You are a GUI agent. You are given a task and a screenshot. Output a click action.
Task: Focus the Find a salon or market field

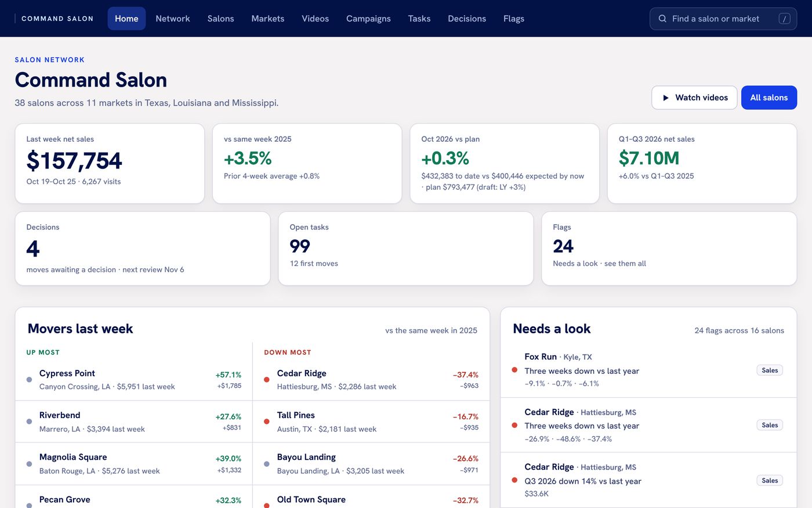[x=723, y=19]
